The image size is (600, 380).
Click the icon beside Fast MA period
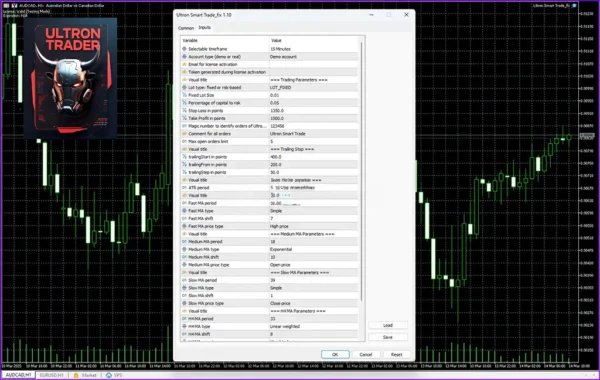coord(184,203)
